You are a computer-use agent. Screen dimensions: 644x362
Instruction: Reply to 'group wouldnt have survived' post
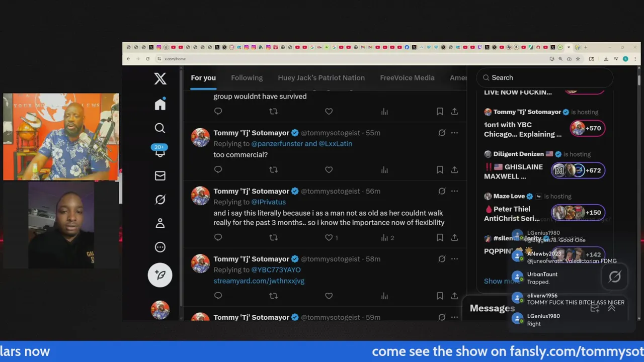point(218,111)
